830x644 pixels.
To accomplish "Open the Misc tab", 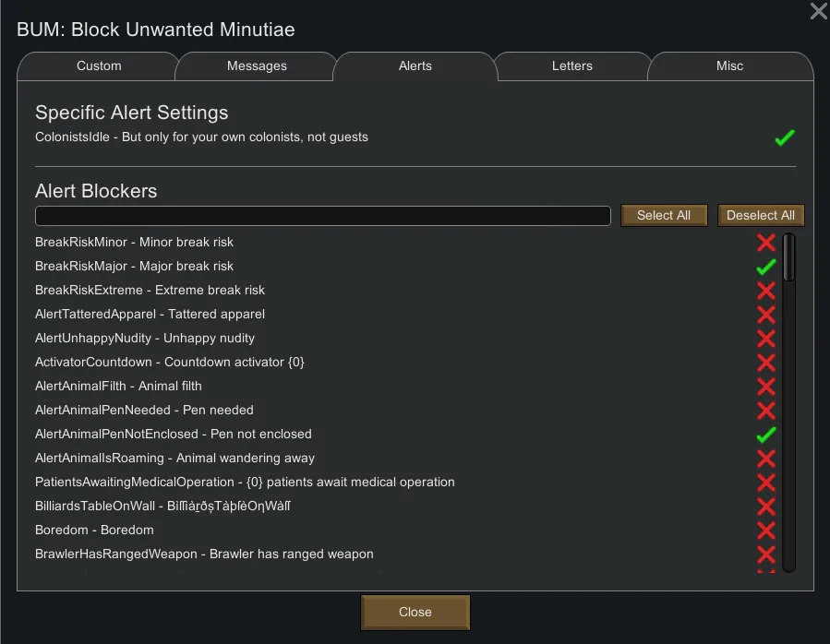I will click(729, 66).
